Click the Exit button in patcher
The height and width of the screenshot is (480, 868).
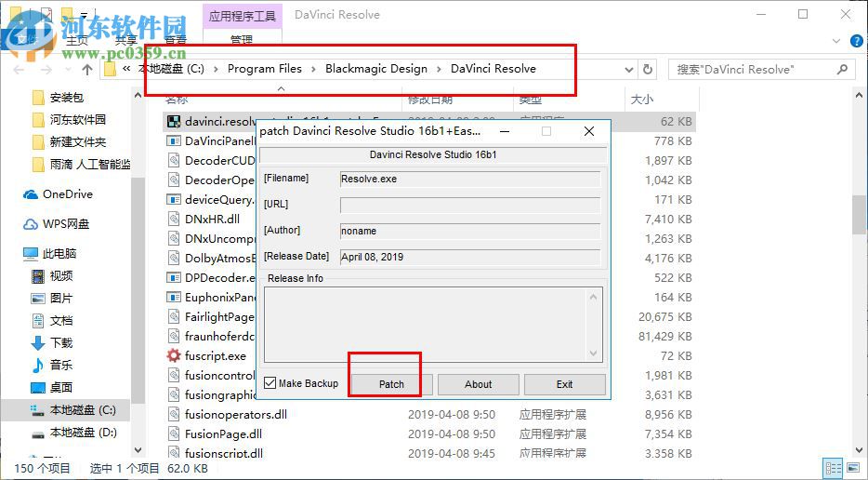565,384
